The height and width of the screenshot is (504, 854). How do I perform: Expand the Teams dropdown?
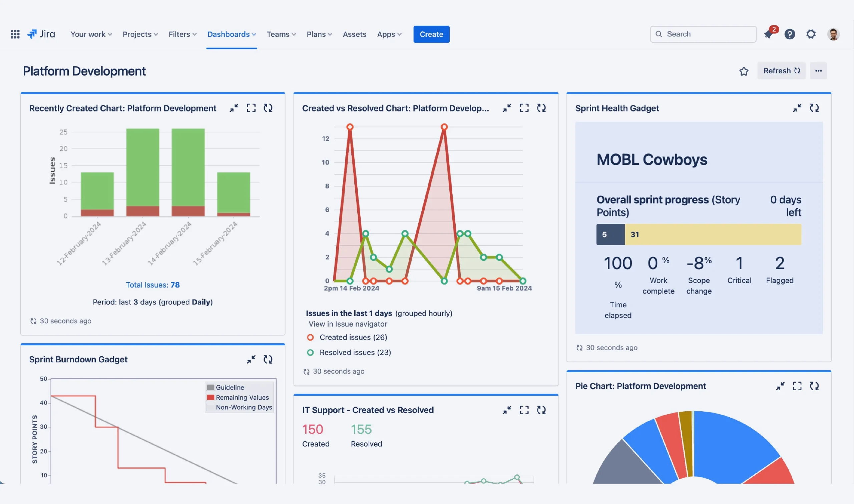281,34
